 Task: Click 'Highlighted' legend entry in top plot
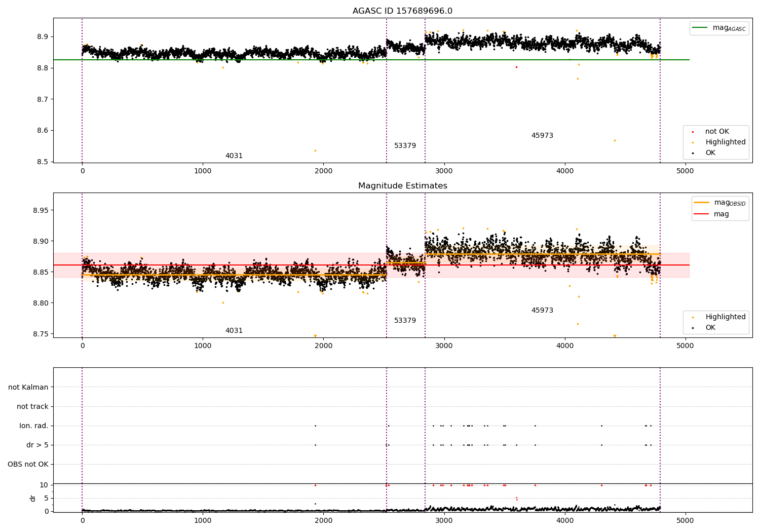[726, 142]
